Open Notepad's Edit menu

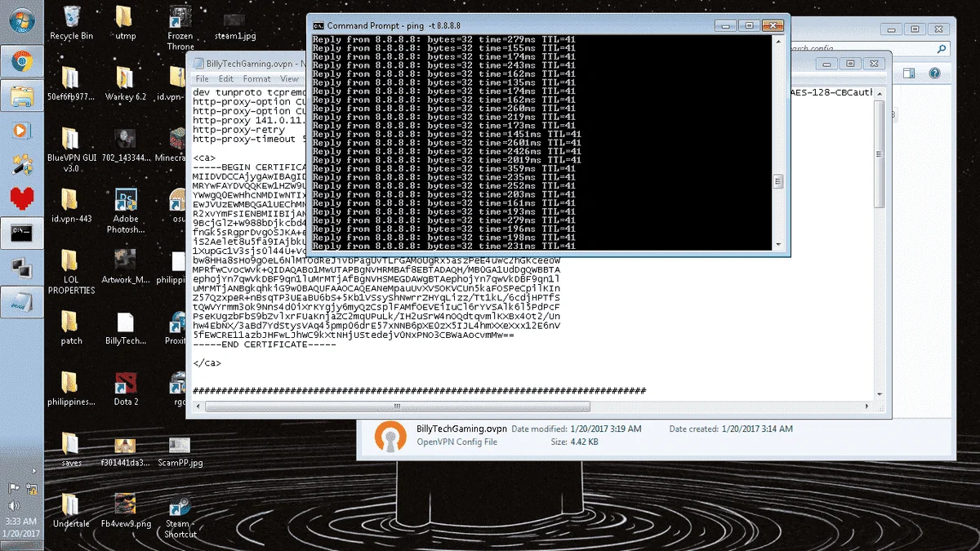(226, 79)
